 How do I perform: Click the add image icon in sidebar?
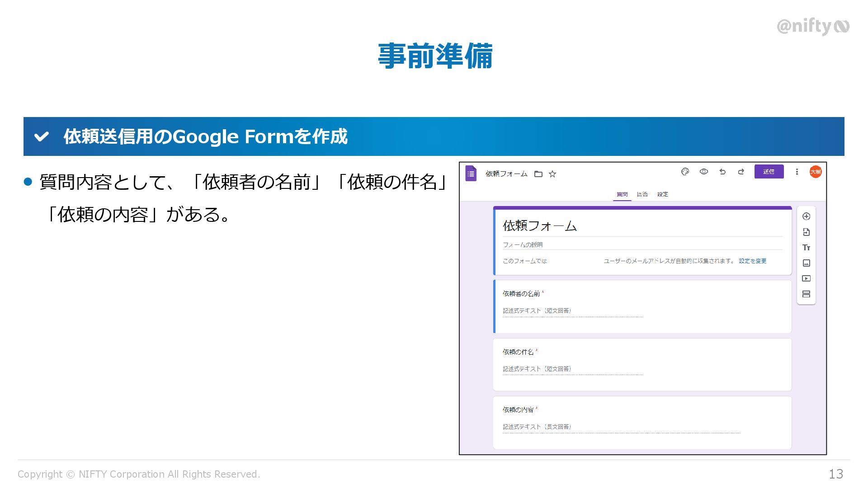(x=806, y=263)
